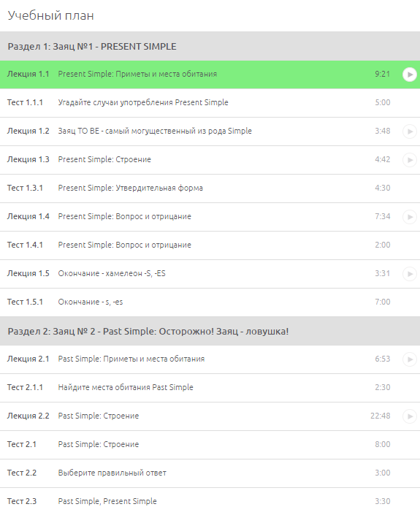
Task: Click Раздел 2 Past Simple section header
Action: [x=210, y=331]
